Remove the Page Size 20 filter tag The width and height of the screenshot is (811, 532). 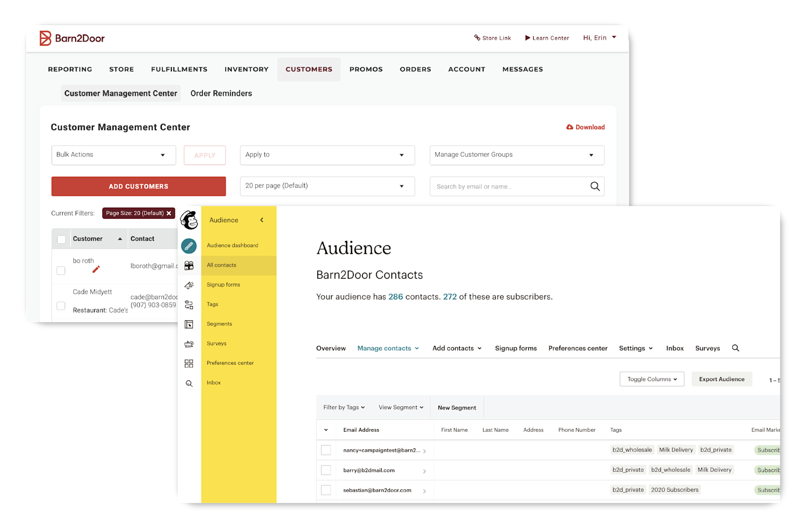click(x=169, y=213)
